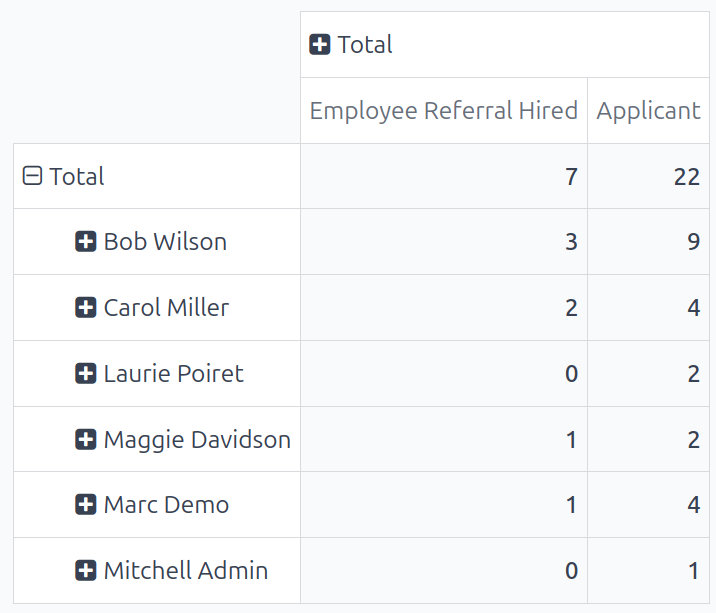The width and height of the screenshot is (716, 613).
Task: Click Mitchell Admin's Applicant value 1
Action: tap(693, 571)
